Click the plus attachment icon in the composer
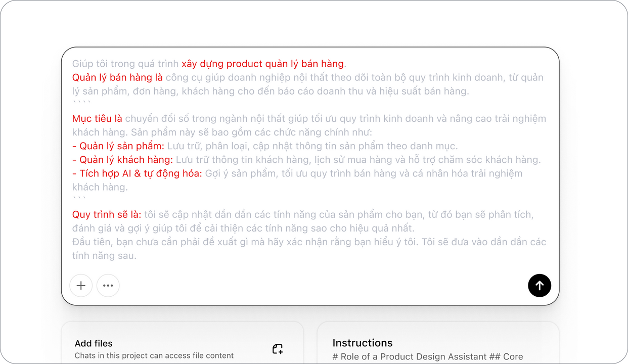The image size is (628, 364). pos(81,286)
